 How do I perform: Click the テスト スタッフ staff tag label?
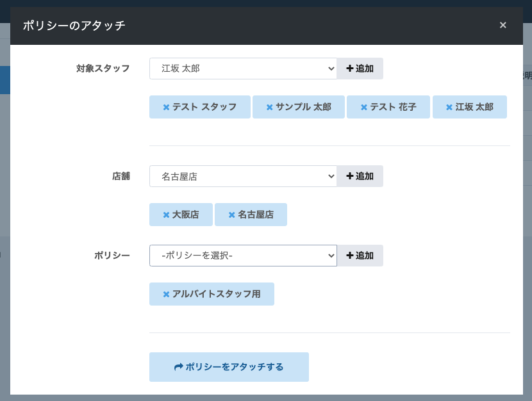coord(204,108)
